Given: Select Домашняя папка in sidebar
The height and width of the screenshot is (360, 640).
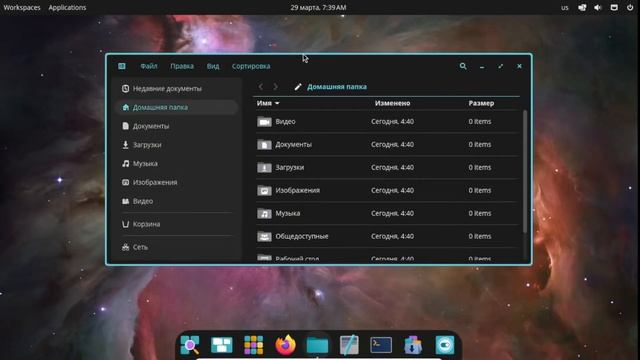Looking at the screenshot, I should click(177, 107).
